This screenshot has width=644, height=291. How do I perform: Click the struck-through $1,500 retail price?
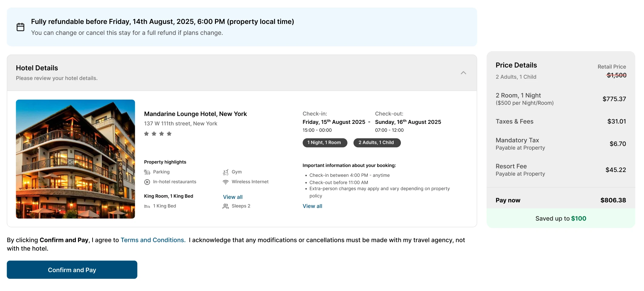point(616,75)
